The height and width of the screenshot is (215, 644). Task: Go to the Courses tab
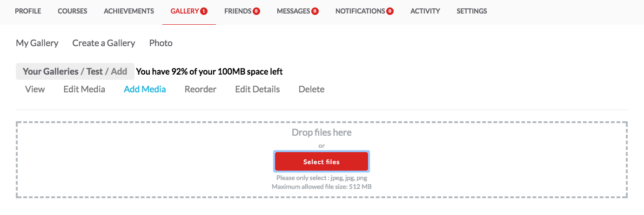pos(72,11)
